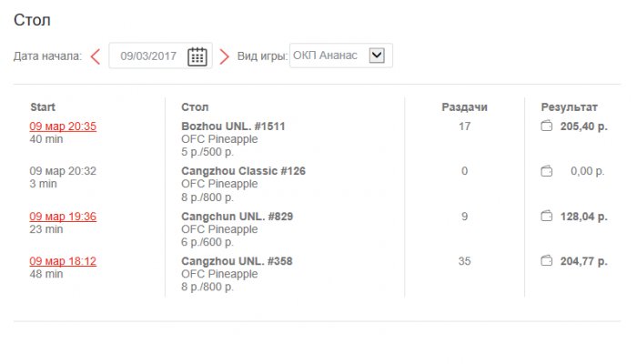
Task: Click the Стол column header
Action: [x=195, y=107]
